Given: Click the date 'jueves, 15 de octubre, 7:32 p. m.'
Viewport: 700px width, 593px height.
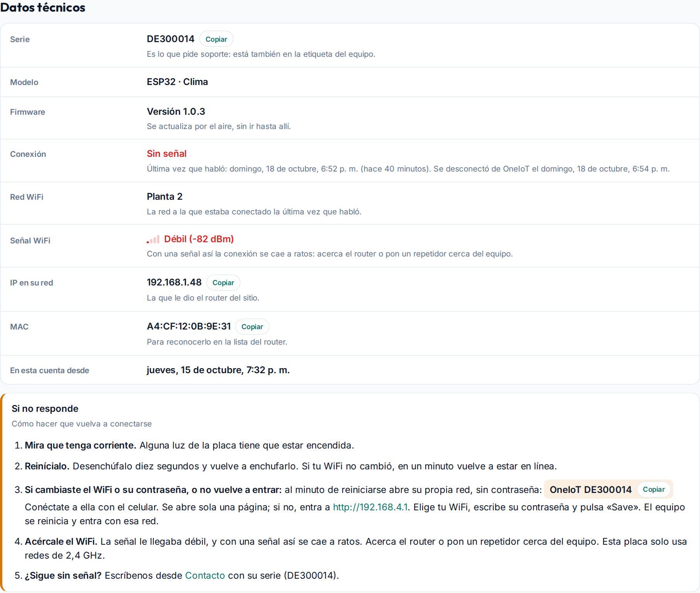Looking at the screenshot, I should tap(218, 370).
